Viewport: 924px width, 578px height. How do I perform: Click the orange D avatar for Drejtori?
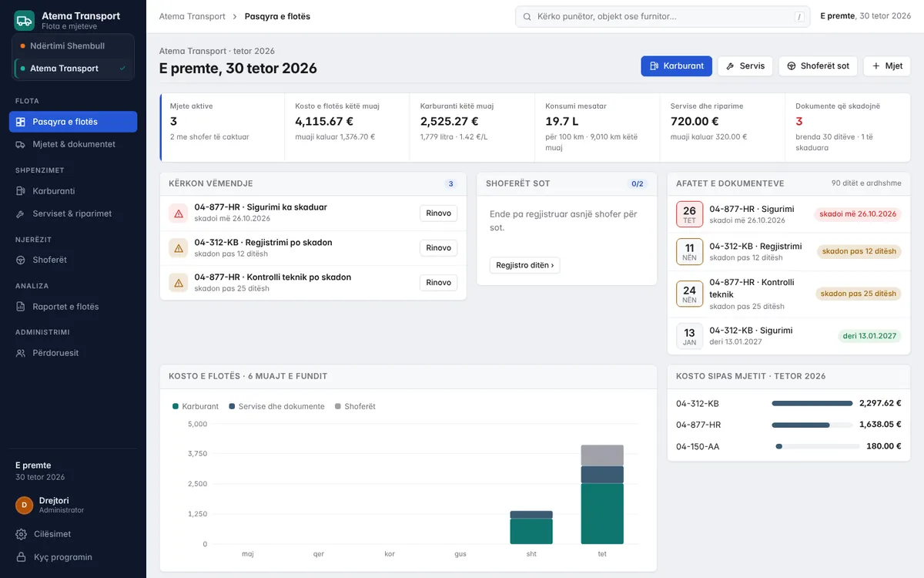coord(24,505)
